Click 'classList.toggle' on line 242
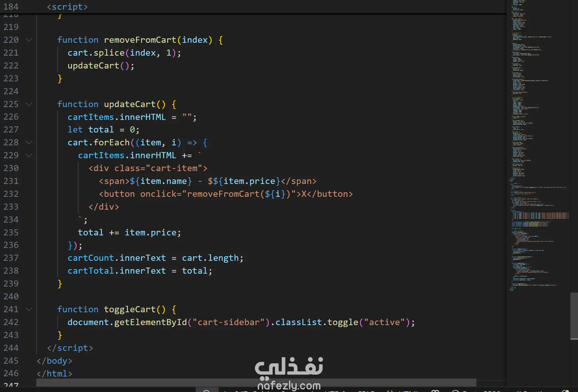 point(317,322)
